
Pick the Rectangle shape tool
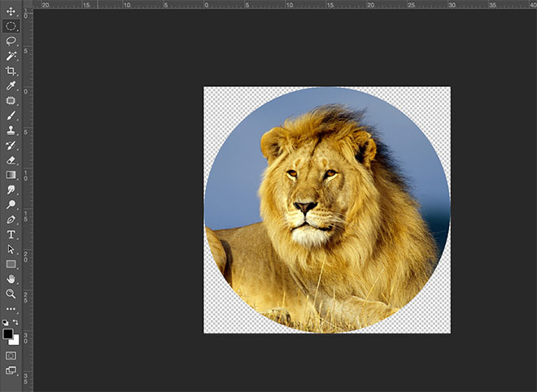(x=11, y=264)
